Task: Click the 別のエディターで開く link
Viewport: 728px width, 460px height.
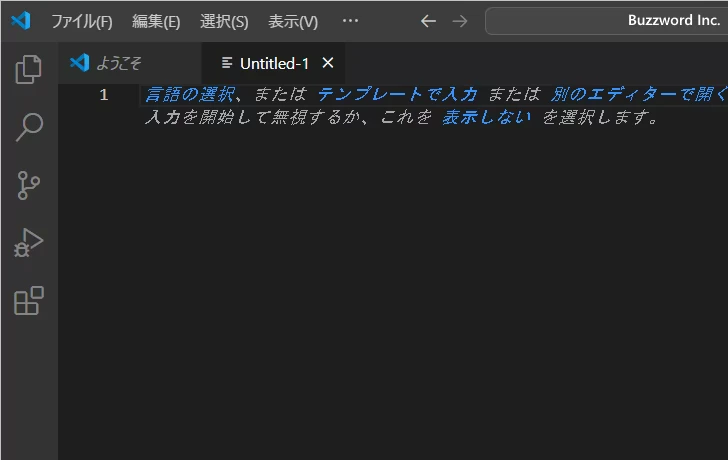Action: 639,95
